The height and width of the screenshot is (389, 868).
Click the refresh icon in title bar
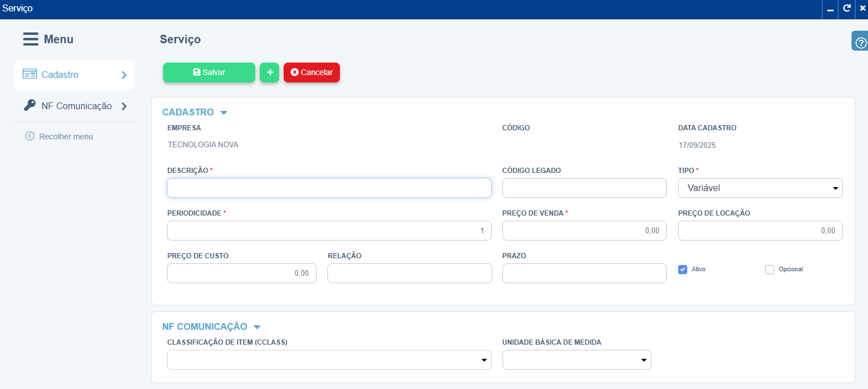(847, 9)
